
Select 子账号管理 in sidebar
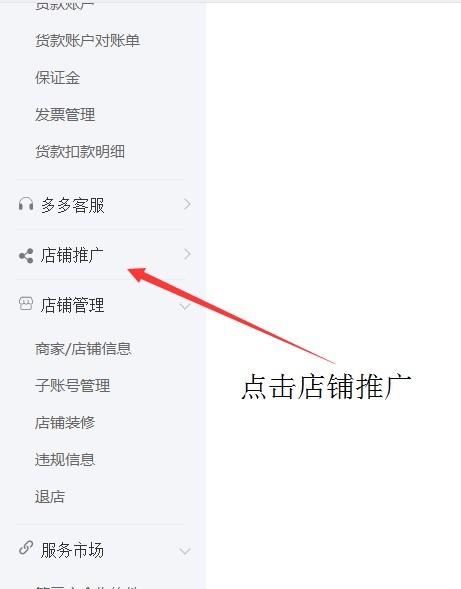pyautogui.click(x=73, y=386)
